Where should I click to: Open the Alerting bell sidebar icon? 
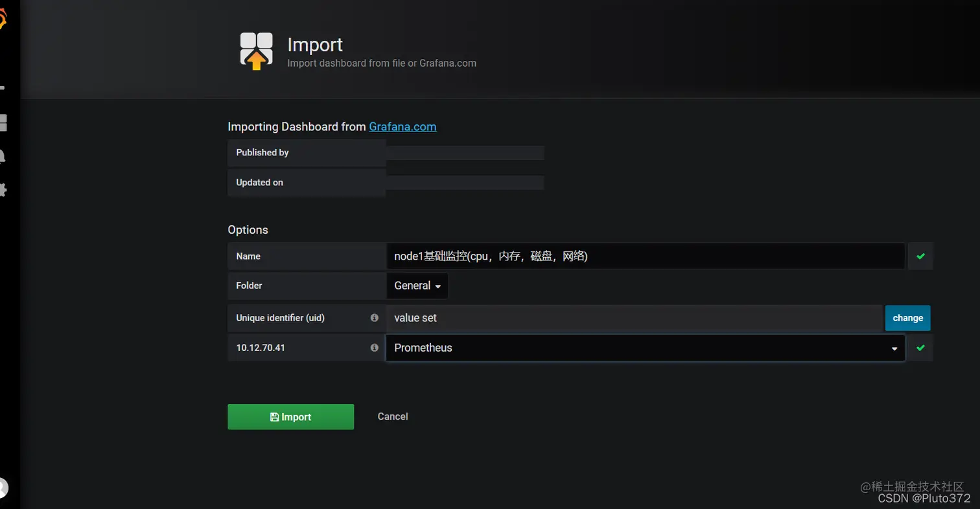pyautogui.click(x=3, y=156)
